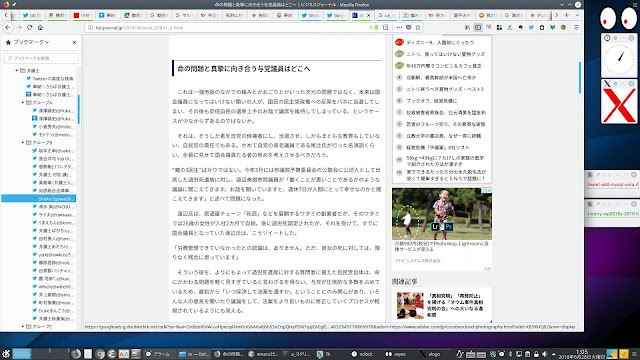The width and height of the screenshot is (640, 360).
Task: Switch to Tk taskbar entry
Action: [x=324, y=354]
